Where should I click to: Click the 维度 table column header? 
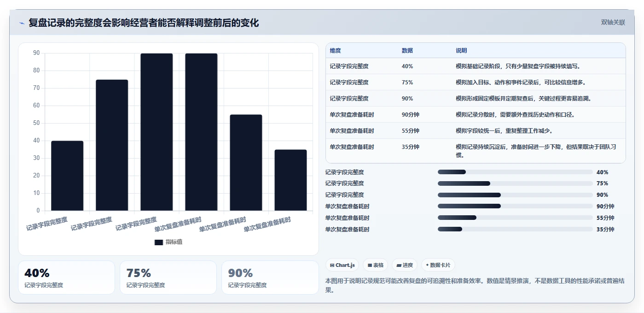click(x=336, y=50)
